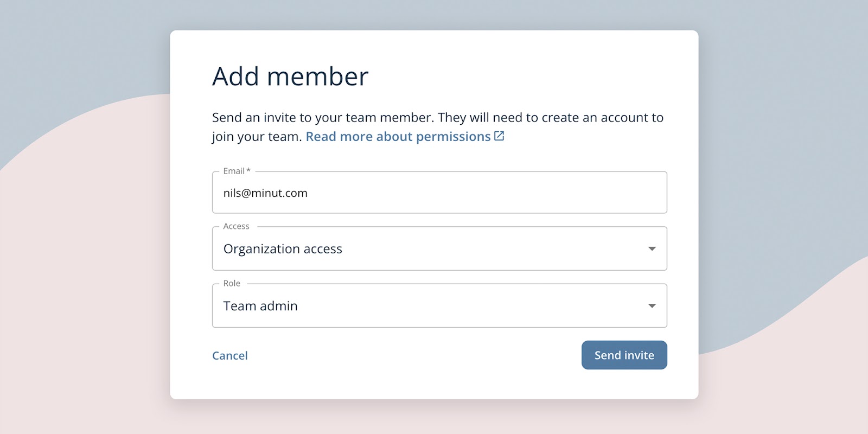Click the nils@minut.com email text
Image resolution: width=868 pixels, height=434 pixels.
click(265, 193)
